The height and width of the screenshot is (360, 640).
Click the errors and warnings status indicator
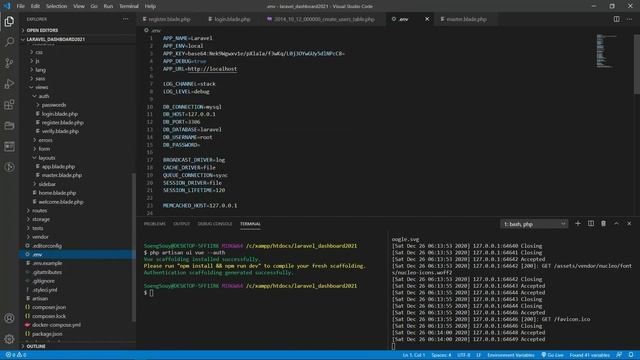[x=16, y=355]
